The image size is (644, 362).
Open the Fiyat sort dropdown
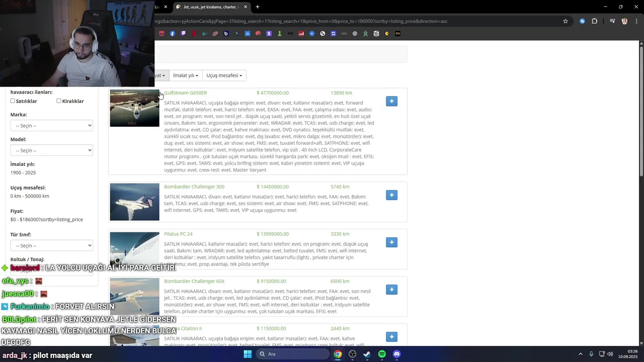[160, 75]
